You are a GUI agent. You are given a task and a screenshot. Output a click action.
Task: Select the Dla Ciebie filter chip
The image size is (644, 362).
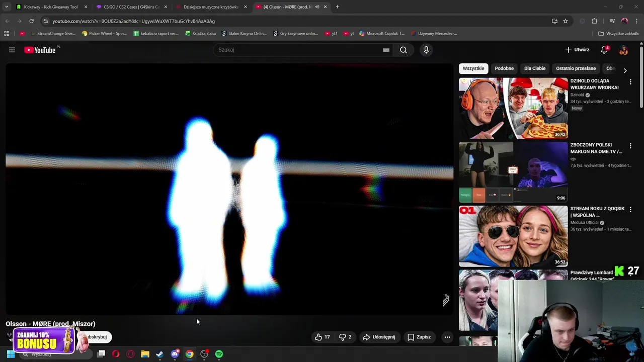point(535,68)
